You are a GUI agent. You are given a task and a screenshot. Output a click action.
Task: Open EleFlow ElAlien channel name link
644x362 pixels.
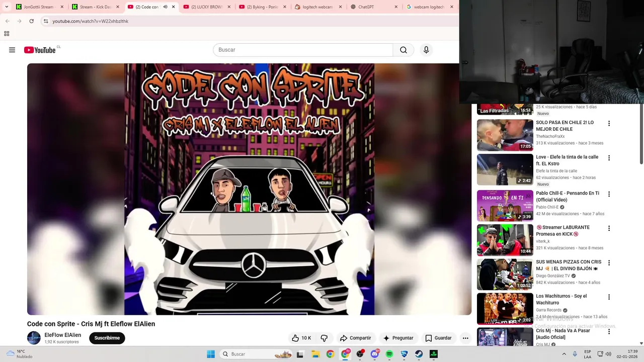pyautogui.click(x=62, y=335)
